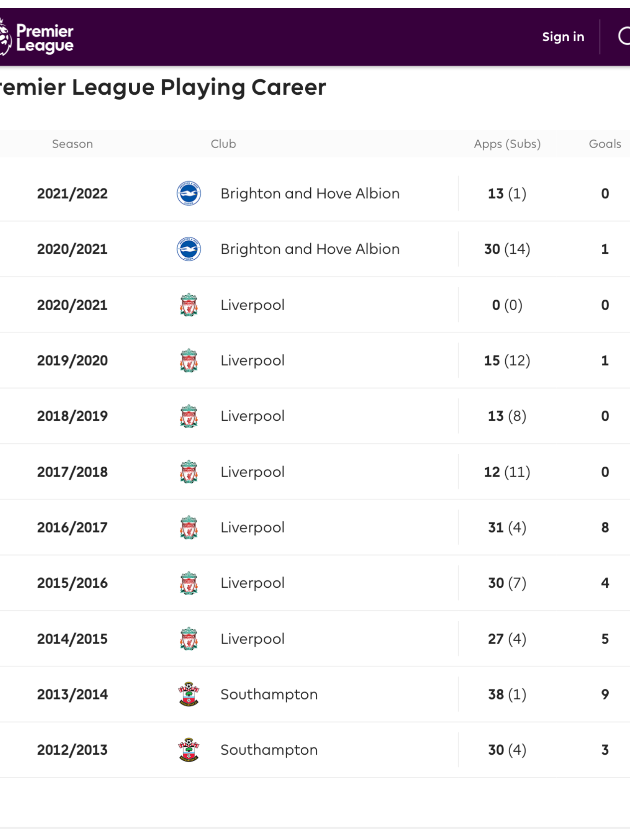Open the search magnifier icon
The width and height of the screenshot is (630, 840).
[x=624, y=36]
